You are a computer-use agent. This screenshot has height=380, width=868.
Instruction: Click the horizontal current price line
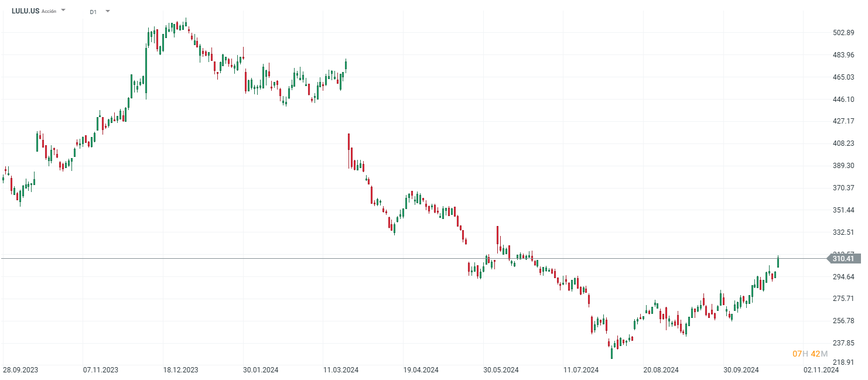pyautogui.click(x=410, y=258)
